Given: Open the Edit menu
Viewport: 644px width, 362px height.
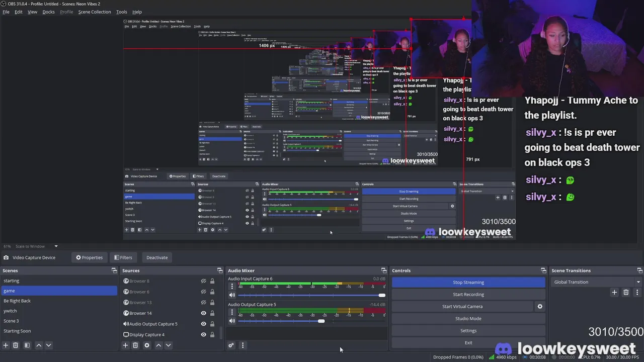Looking at the screenshot, I should [19, 12].
